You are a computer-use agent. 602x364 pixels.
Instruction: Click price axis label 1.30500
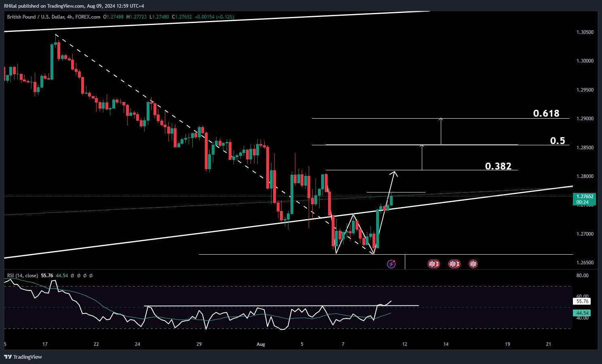pyautogui.click(x=585, y=32)
